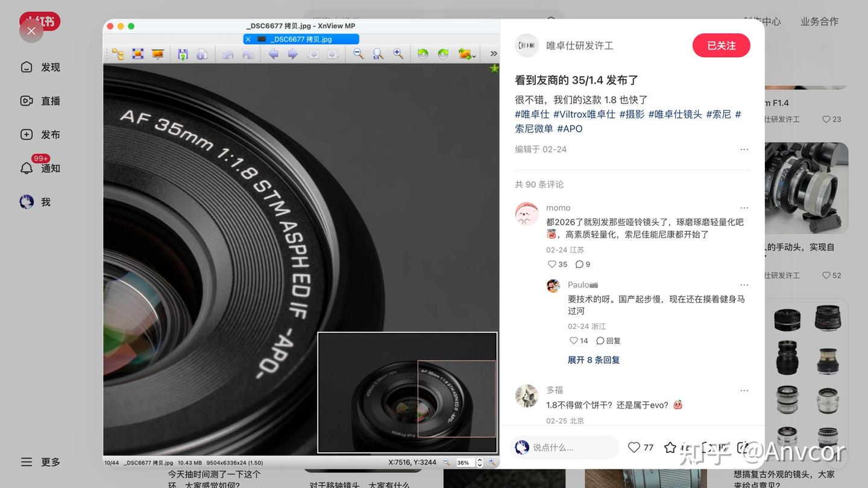Open 更多 menu in the sidebar
Viewport: 868px width, 488px height.
pos(40,462)
